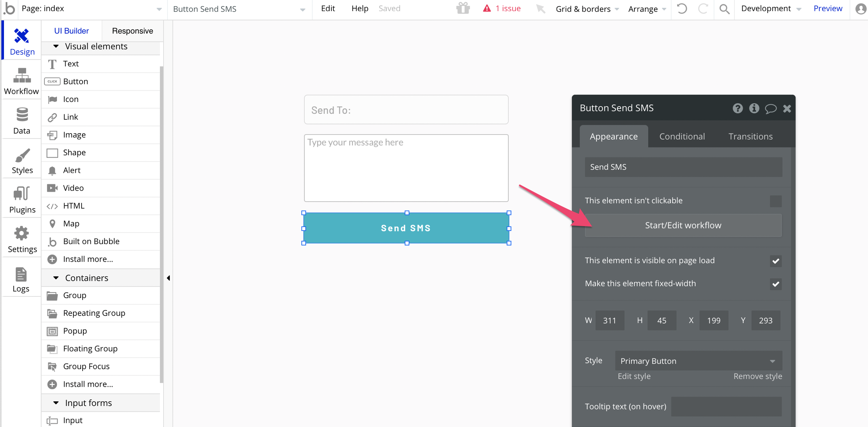Image resolution: width=868 pixels, height=427 pixels.
Task: Open comments on Button Send SMS panel
Action: (x=770, y=109)
